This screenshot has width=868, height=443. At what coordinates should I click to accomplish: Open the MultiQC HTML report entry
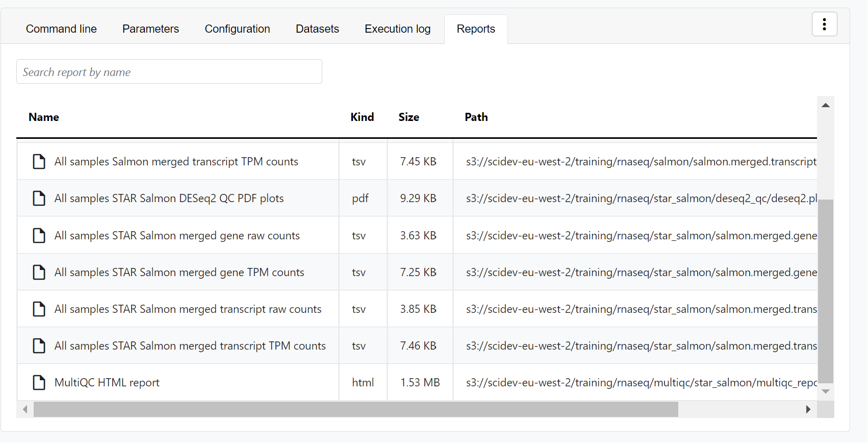107,383
